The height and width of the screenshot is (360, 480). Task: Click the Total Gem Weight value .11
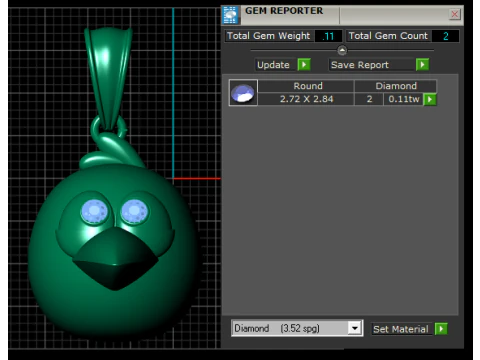(x=328, y=36)
